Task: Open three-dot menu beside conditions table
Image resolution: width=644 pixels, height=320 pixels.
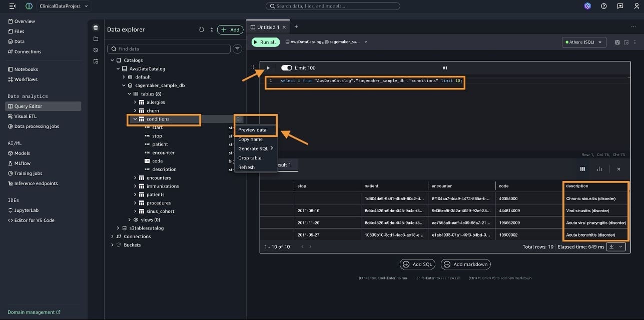Action: [x=239, y=119]
